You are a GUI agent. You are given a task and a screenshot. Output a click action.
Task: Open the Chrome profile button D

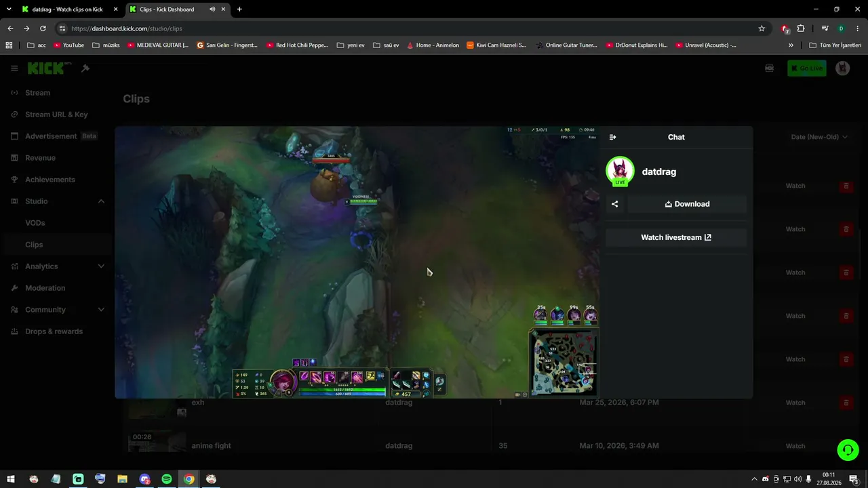841,28
